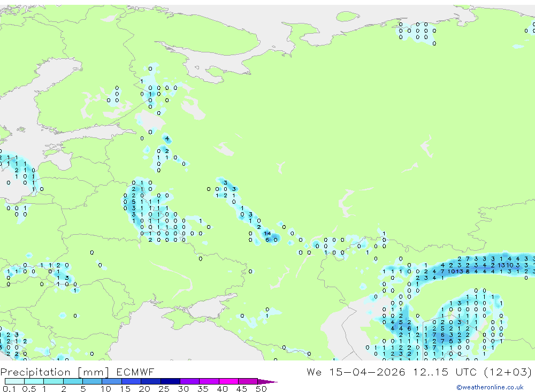Click the 10–15 mm legend color swatch
This screenshot has width=535, height=392.
[x=112, y=381]
